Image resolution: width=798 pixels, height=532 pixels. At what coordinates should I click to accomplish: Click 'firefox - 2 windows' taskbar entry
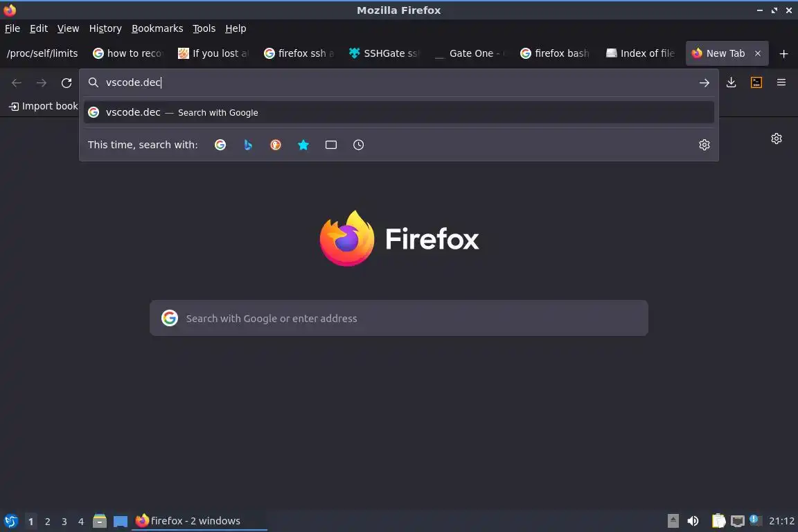(199, 521)
